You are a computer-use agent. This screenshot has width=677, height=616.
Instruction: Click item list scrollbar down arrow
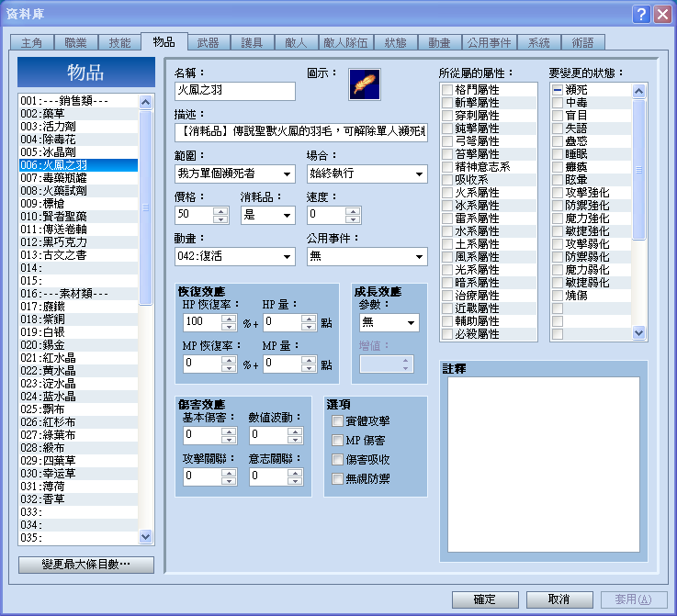pyautogui.click(x=145, y=536)
